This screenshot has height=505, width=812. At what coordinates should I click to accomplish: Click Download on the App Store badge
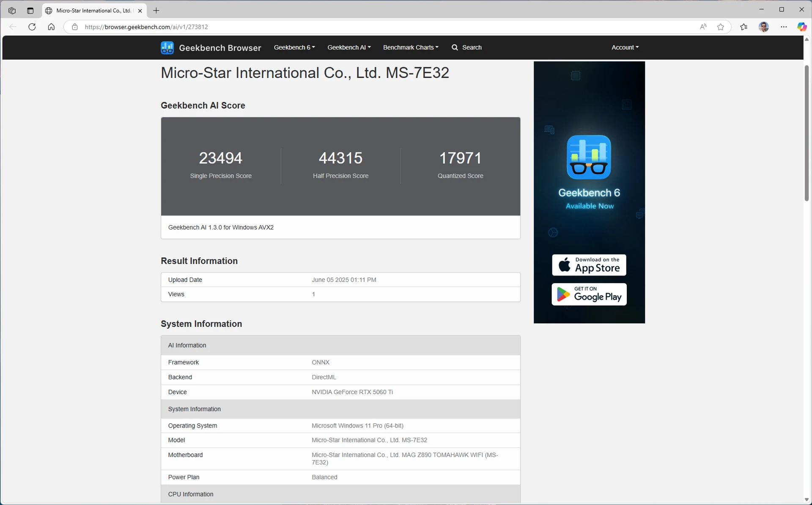[589, 265]
